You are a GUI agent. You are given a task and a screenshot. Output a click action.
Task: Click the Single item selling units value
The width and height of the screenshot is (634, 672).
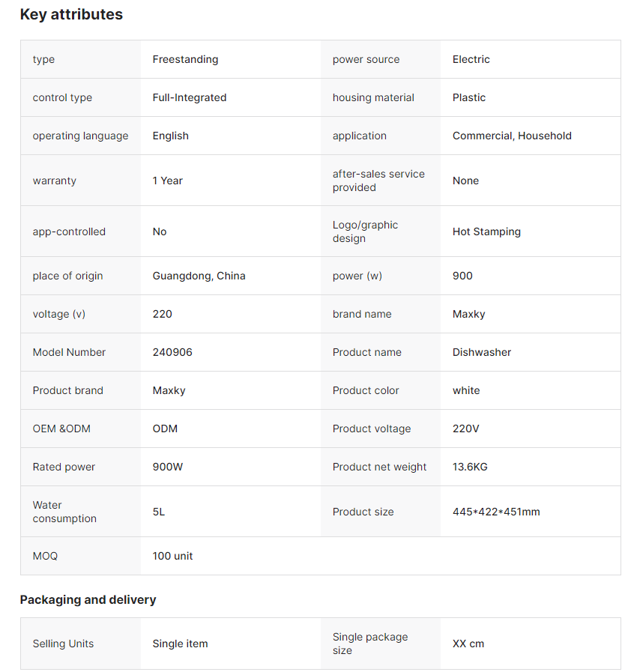180,644
